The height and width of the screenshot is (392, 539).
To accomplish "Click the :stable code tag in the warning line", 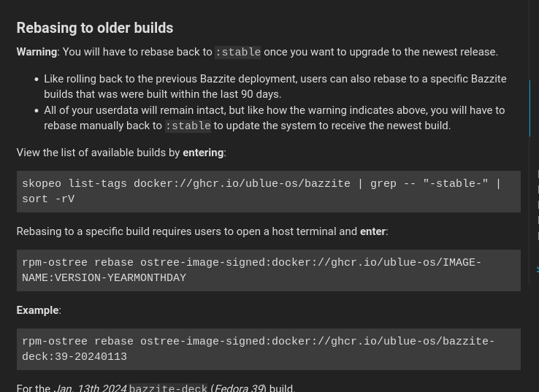I will tap(238, 53).
